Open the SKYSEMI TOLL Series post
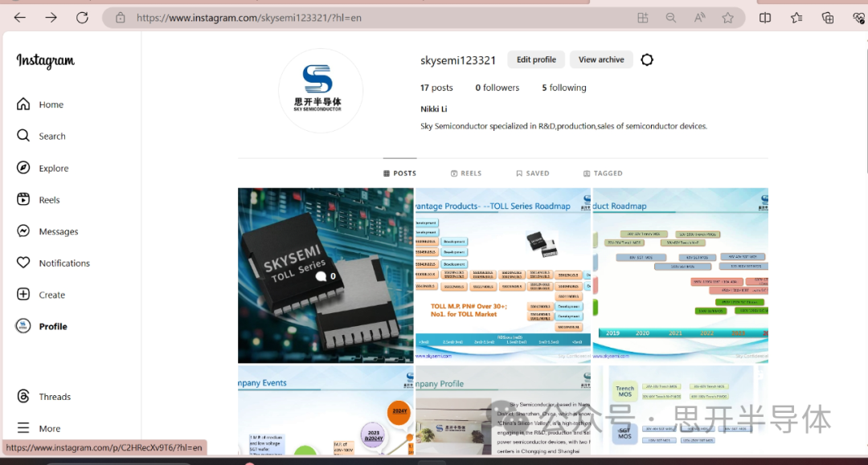The image size is (868, 465). pos(325,275)
